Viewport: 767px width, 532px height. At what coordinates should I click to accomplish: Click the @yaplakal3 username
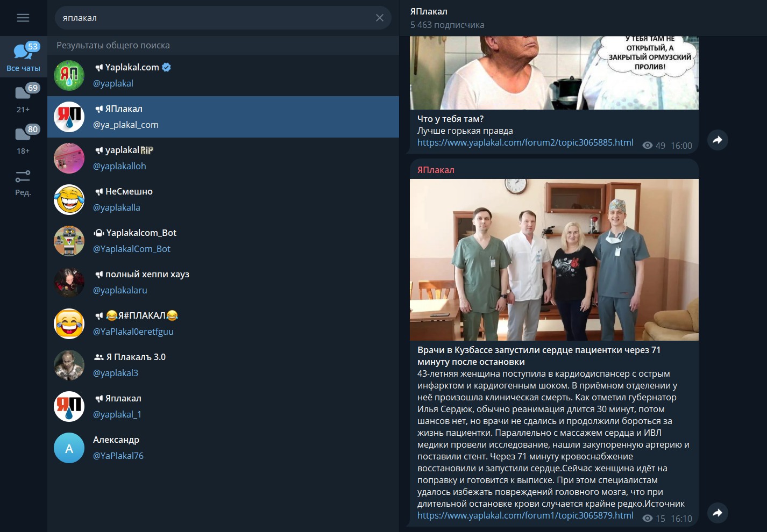pyautogui.click(x=116, y=373)
